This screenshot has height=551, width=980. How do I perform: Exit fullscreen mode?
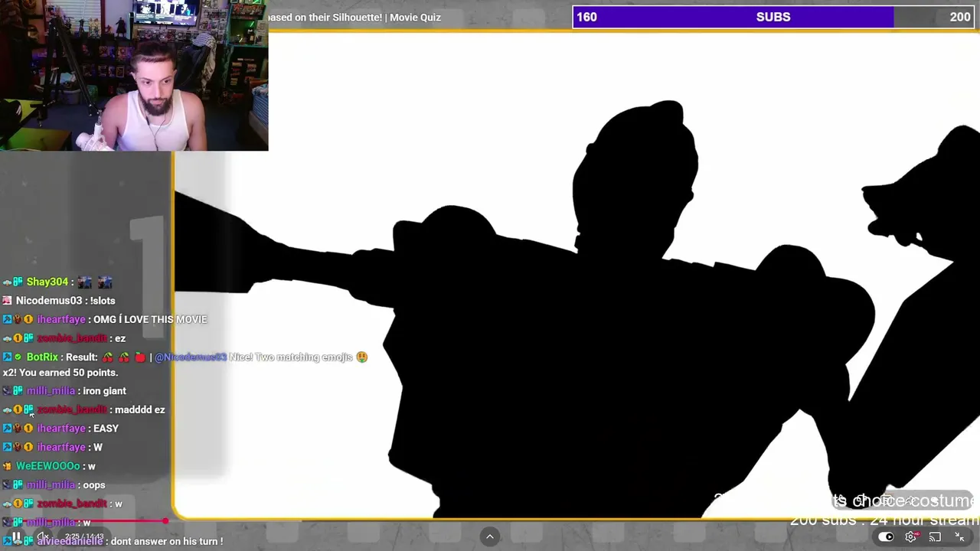[x=959, y=537]
